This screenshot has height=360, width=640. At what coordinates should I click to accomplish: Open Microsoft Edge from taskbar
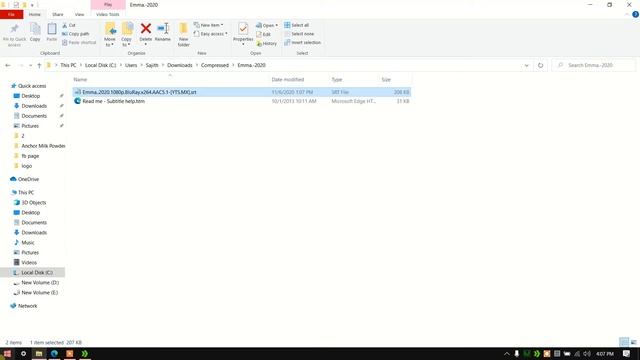click(54, 353)
